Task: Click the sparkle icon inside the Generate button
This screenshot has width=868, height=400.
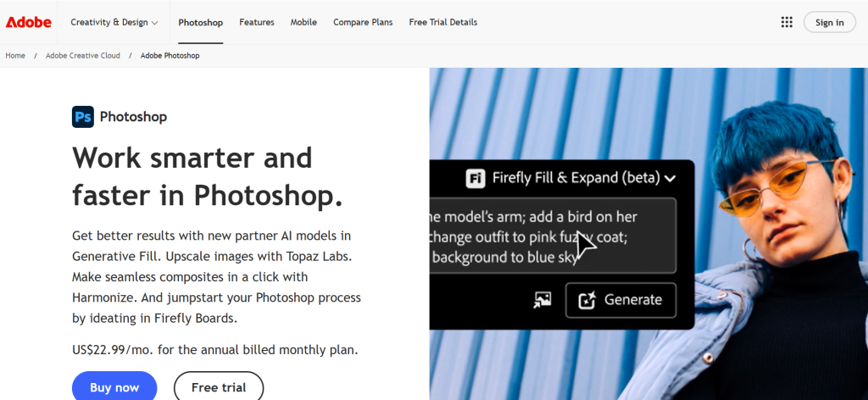Action: [587, 300]
